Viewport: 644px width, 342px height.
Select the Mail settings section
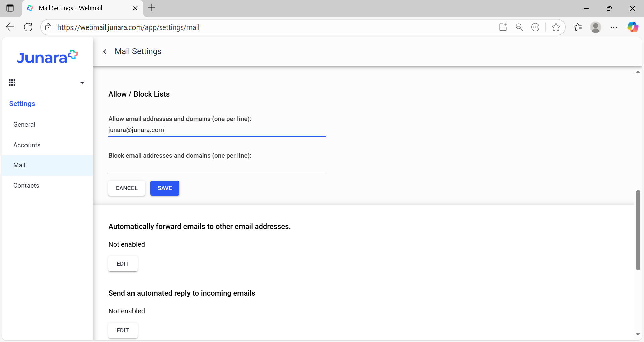point(47,165)
